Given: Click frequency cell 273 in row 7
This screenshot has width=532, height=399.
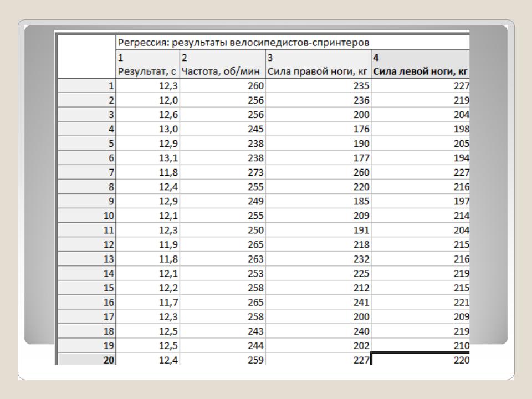Looking at the screenshot, I should 223,172.
